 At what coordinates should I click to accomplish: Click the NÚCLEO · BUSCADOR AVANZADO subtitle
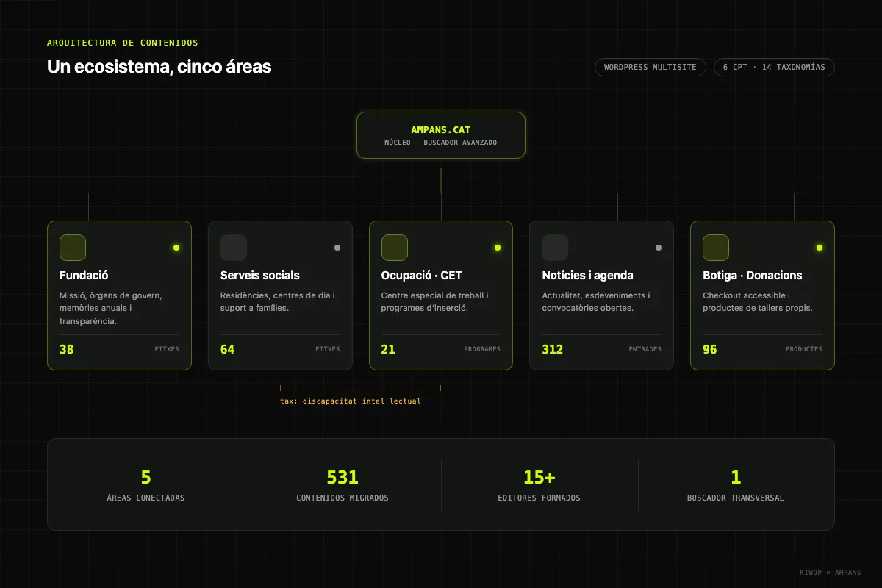(441, 143)
